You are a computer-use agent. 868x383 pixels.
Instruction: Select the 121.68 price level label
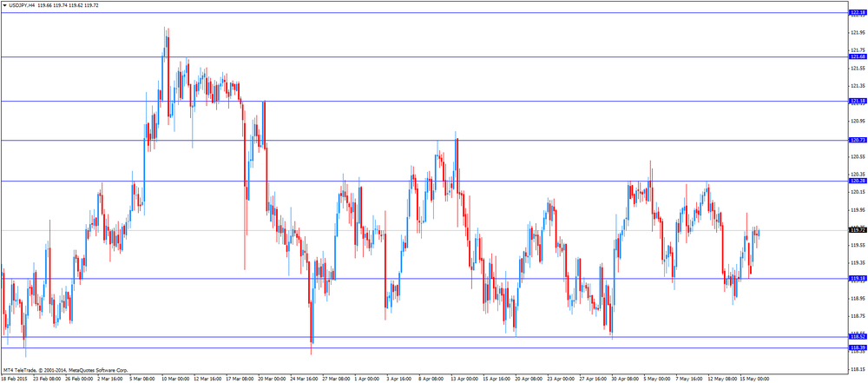(x=858, y=56)
